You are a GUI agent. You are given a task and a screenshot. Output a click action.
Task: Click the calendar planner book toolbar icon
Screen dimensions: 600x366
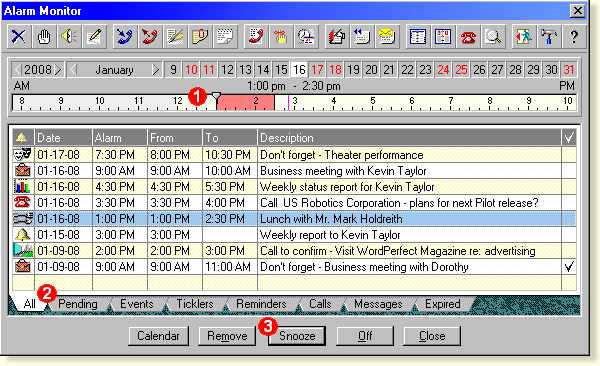coord(443,37)
